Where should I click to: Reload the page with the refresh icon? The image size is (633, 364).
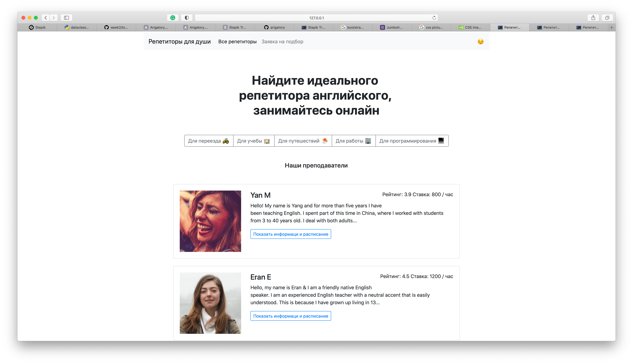tap(434, 18)
